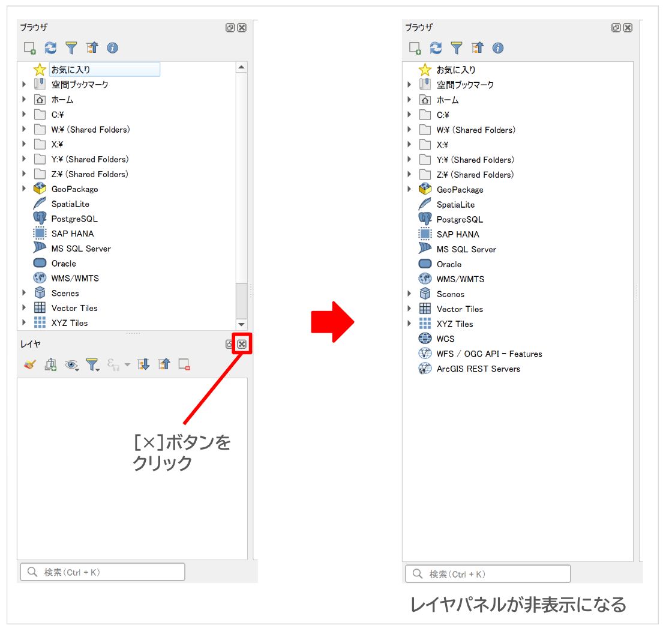Open Filter Browser in the right Browser panel
672x634 pixels.
point(457,48)
